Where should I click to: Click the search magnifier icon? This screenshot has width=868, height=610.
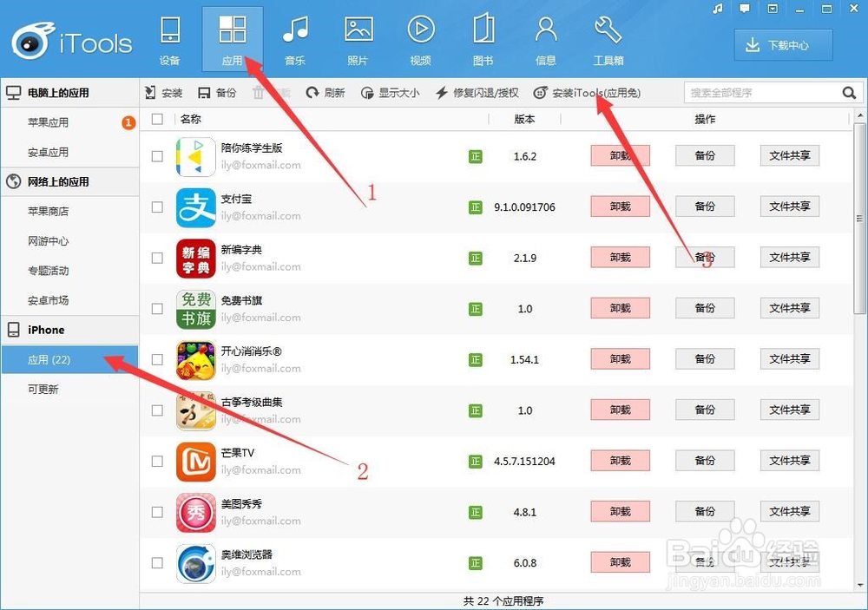(849, 93)
